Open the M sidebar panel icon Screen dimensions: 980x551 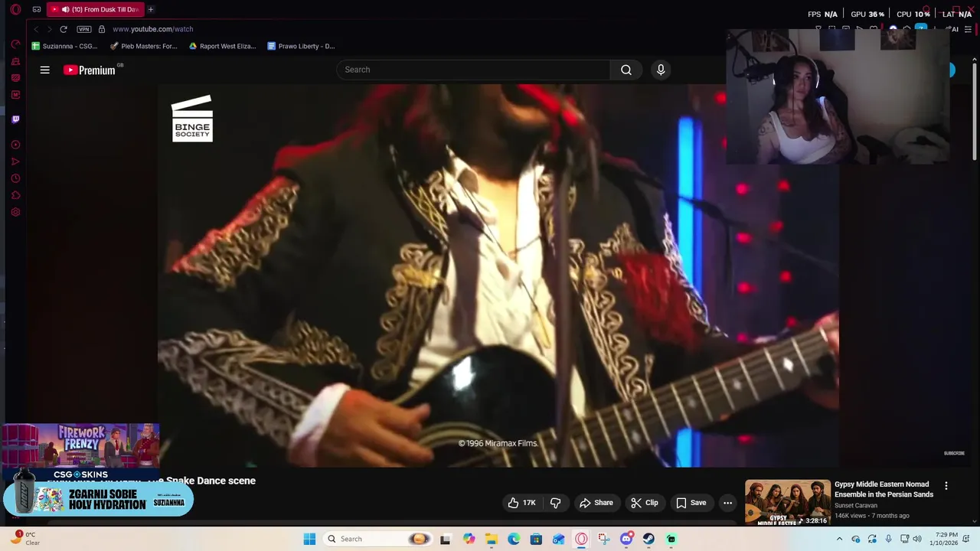[15, 94]
